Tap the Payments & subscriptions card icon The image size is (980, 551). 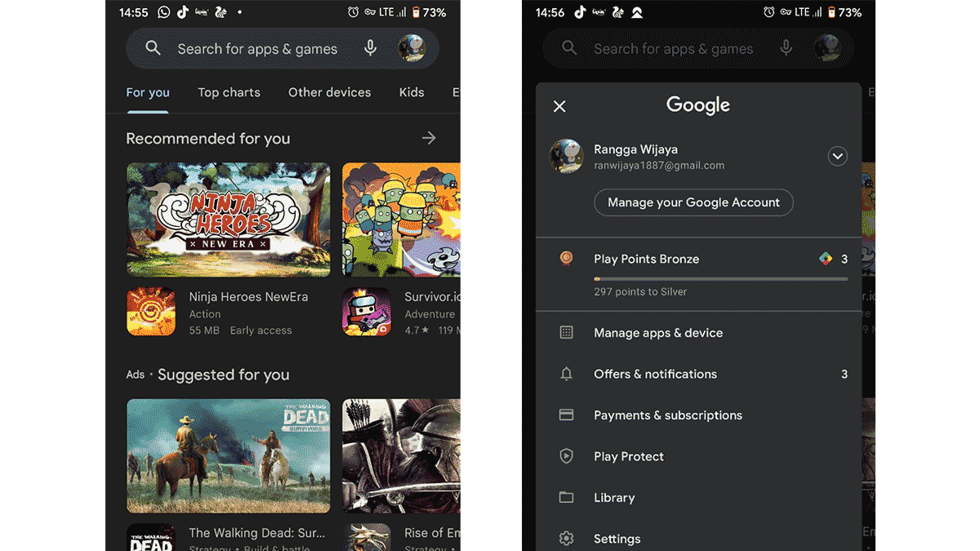point(566,415)
